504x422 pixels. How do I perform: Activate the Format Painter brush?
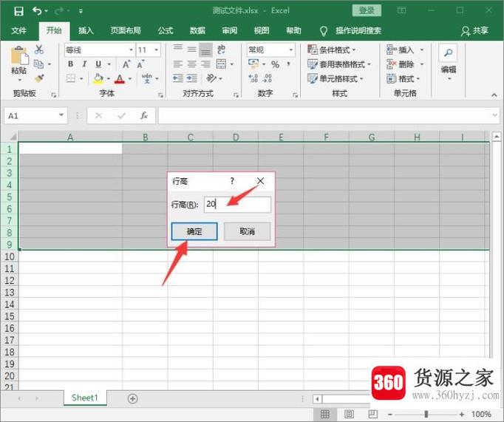click(39, 78)
